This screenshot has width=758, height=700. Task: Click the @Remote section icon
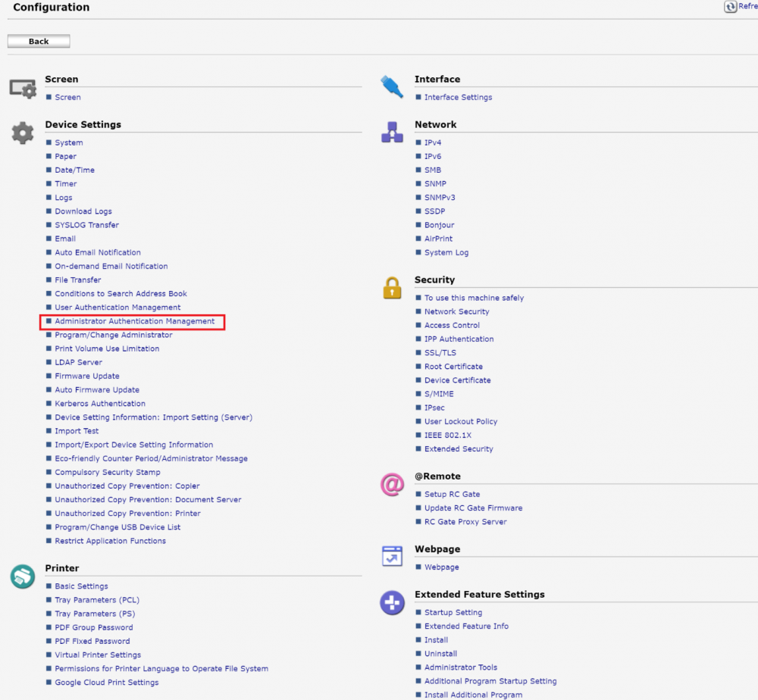pos(392,485)
